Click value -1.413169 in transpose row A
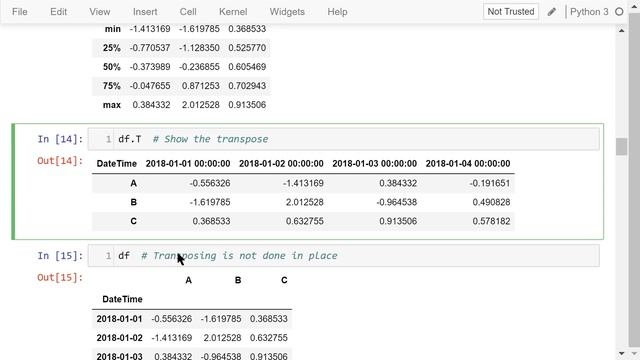 click(303, 183)
